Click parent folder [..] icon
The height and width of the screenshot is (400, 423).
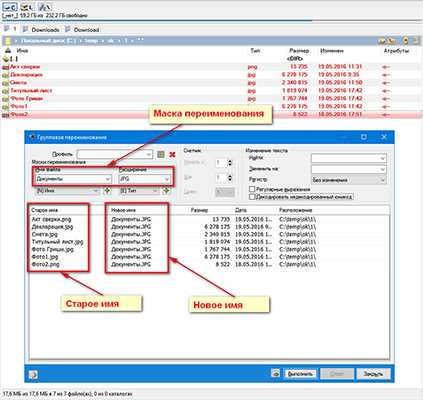[x=6, y=59]
